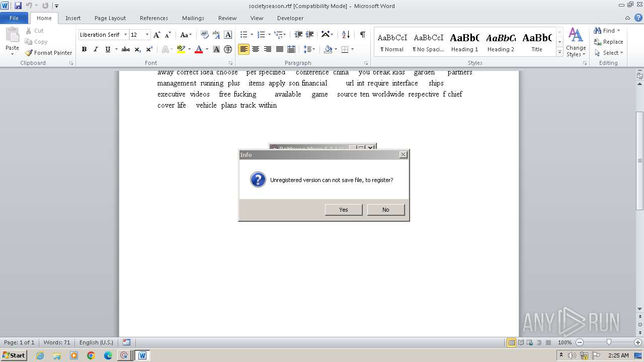Click the Change Styles button
The image size is (644, 362).
tap(576, 42)
